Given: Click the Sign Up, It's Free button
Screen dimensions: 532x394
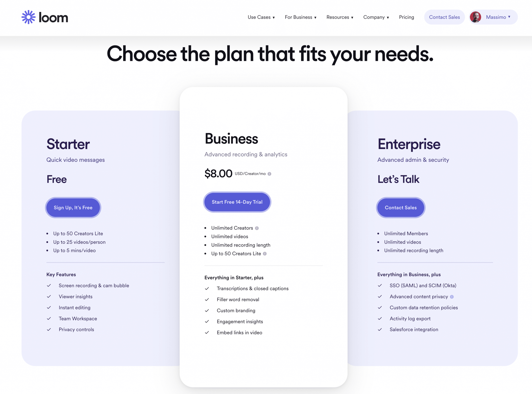Looking at the screenshot, I should click(x=73, y=207).
